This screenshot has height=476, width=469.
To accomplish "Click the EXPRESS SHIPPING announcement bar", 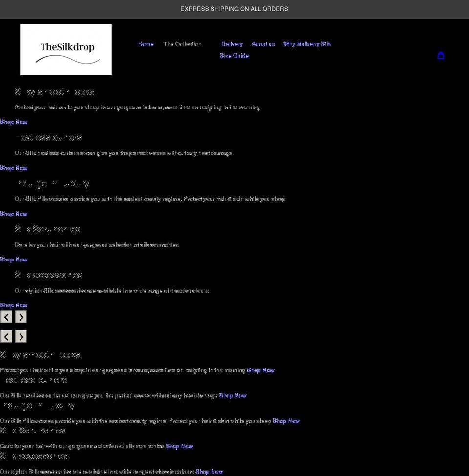I will (x=234, y=9).
